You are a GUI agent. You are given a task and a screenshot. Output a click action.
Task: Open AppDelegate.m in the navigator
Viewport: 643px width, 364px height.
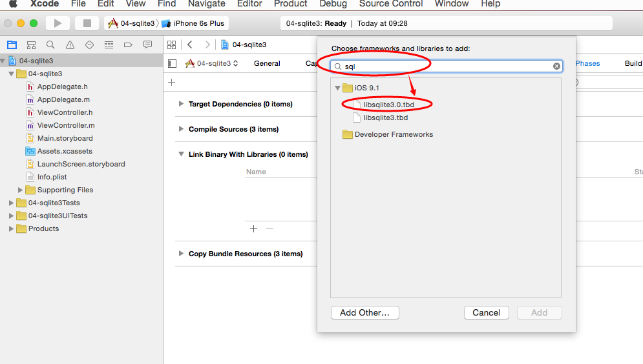tap(63, 99)
